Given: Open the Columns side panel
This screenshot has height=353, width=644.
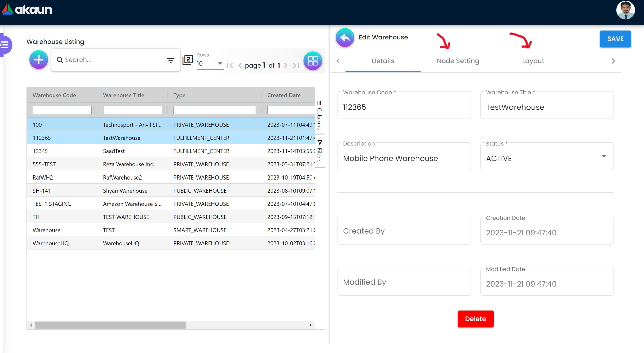Looking at the screenshot, I should point(319,115).
